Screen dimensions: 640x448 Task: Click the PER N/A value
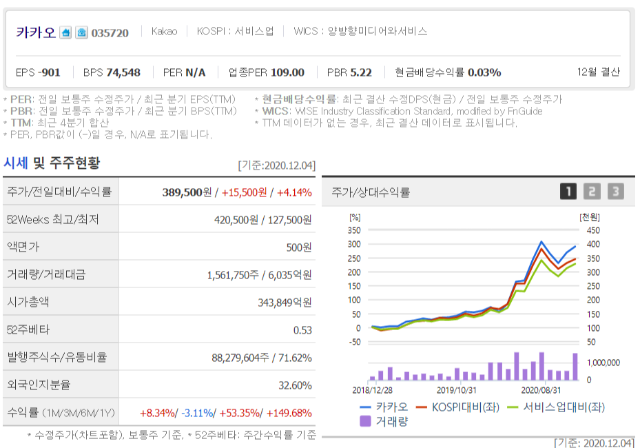(184, 73)
